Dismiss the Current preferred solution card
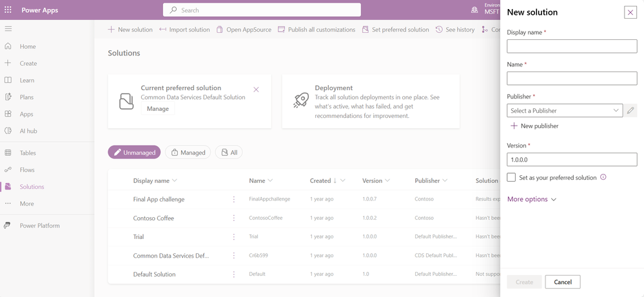Image resolution: width=644 pixels, height=297 pixels. 257,89
